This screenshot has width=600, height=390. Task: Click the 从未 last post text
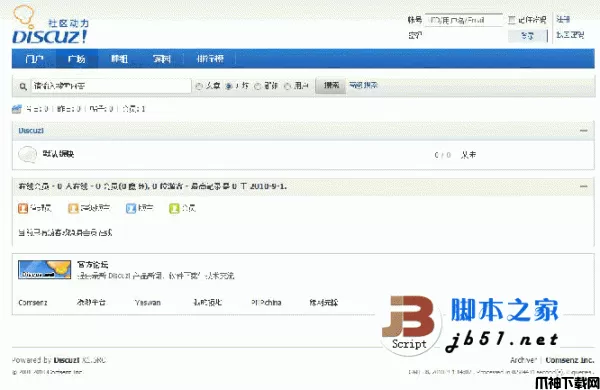point(469,155)
